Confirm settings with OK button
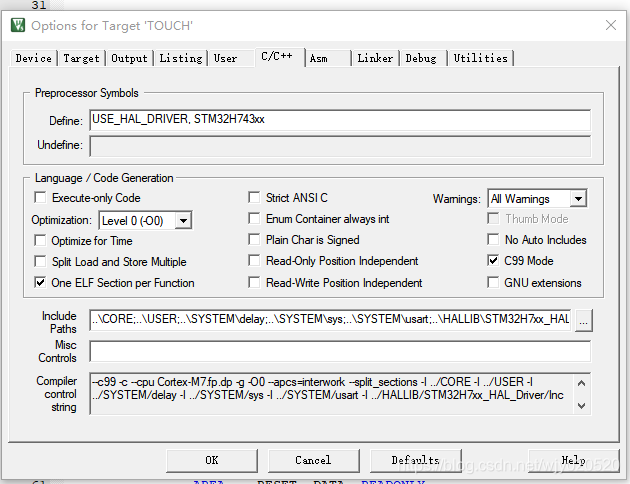Screen dimensions: 630x484 (x=212, y=460)
